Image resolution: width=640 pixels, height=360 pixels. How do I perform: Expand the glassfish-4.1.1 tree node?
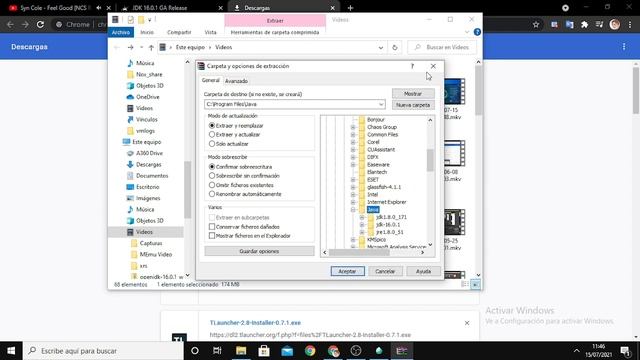[x=353, y=187]
